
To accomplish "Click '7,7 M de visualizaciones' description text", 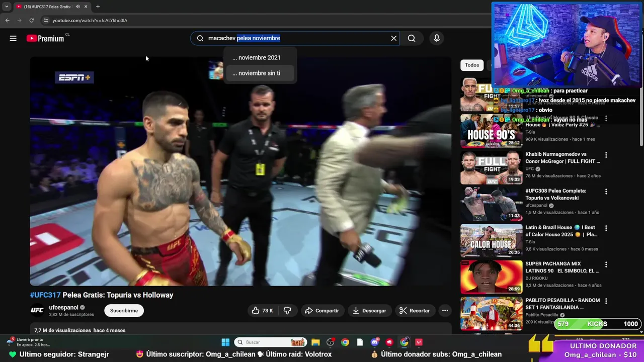I will click(x=62, y=330).
